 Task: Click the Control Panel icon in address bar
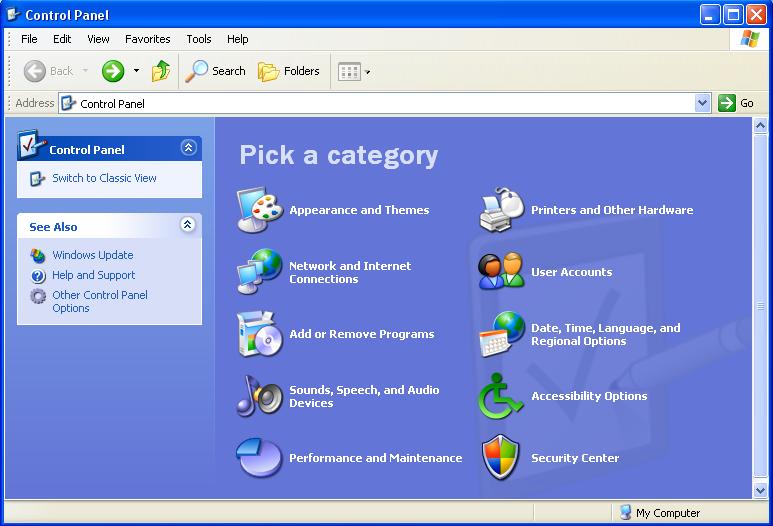pos(68,103)
